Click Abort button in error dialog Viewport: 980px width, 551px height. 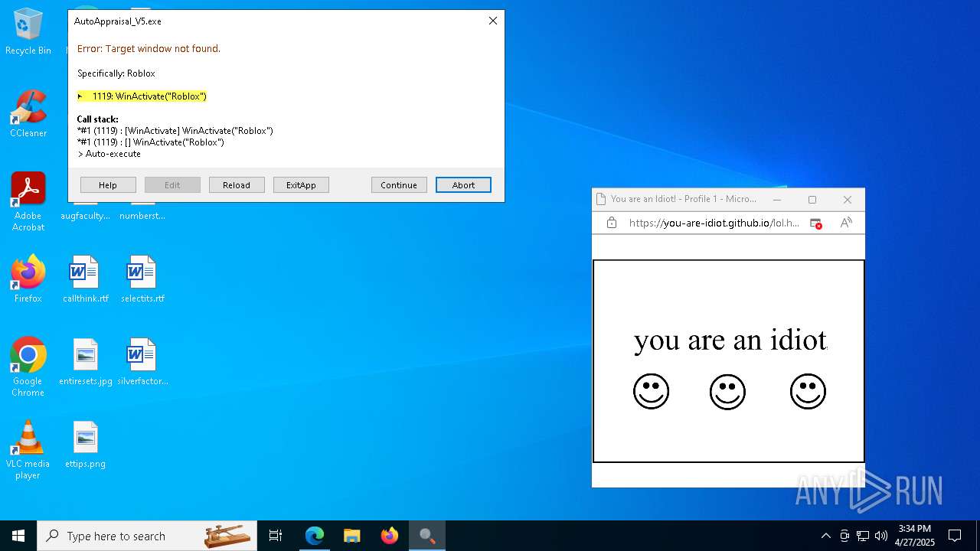463,185
